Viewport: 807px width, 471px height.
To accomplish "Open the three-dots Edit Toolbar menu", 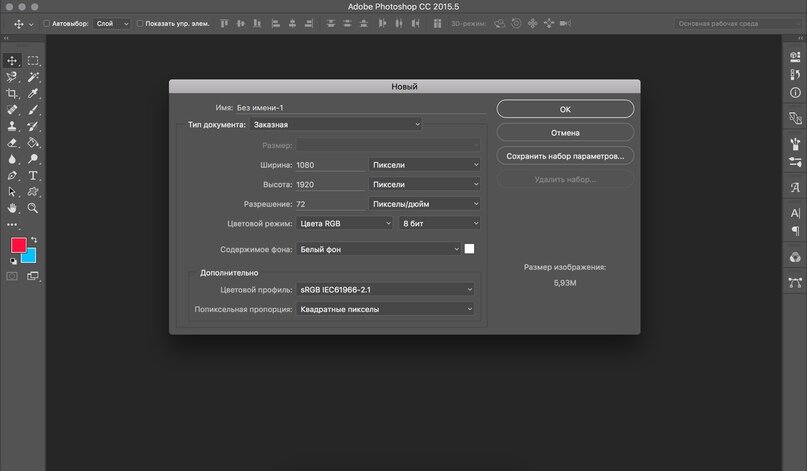I will [x=12, y=225].
